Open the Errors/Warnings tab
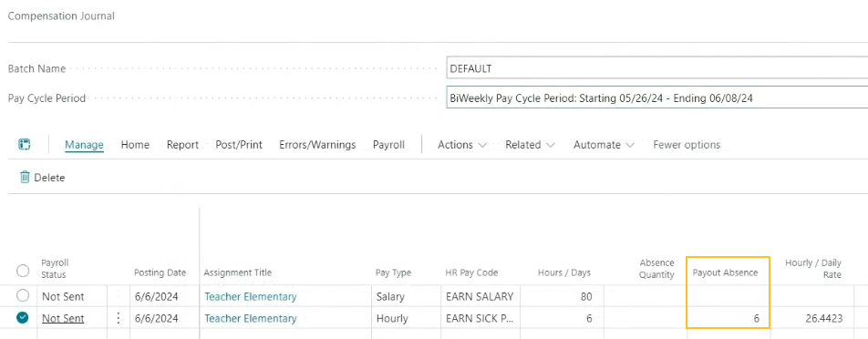868x339 pixels. (x=317, y=145)
